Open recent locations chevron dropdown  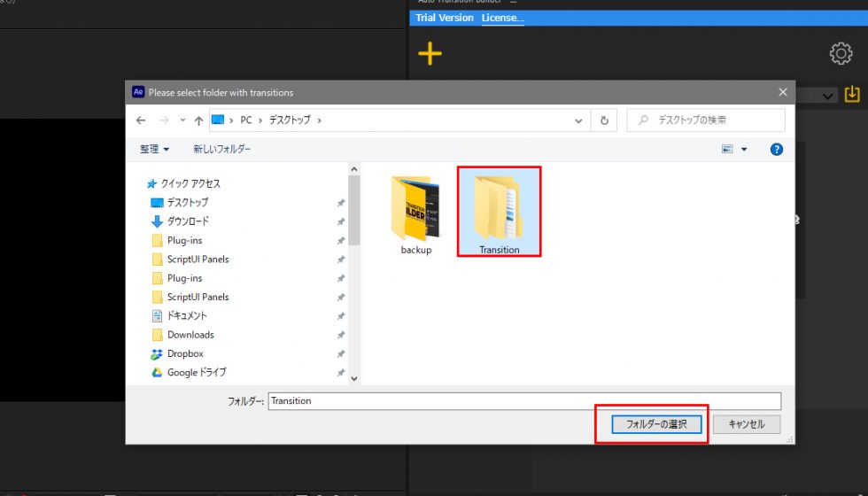coord(182,120)
